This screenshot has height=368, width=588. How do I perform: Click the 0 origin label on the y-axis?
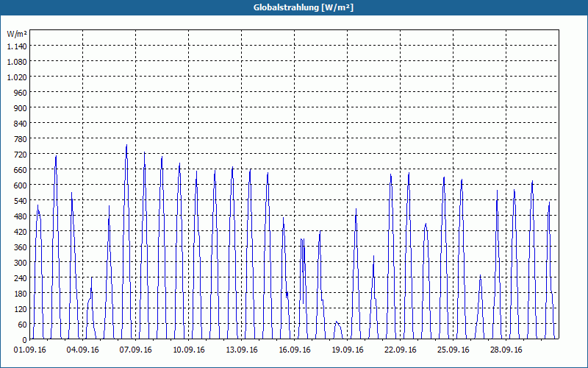tap(25, 340)
